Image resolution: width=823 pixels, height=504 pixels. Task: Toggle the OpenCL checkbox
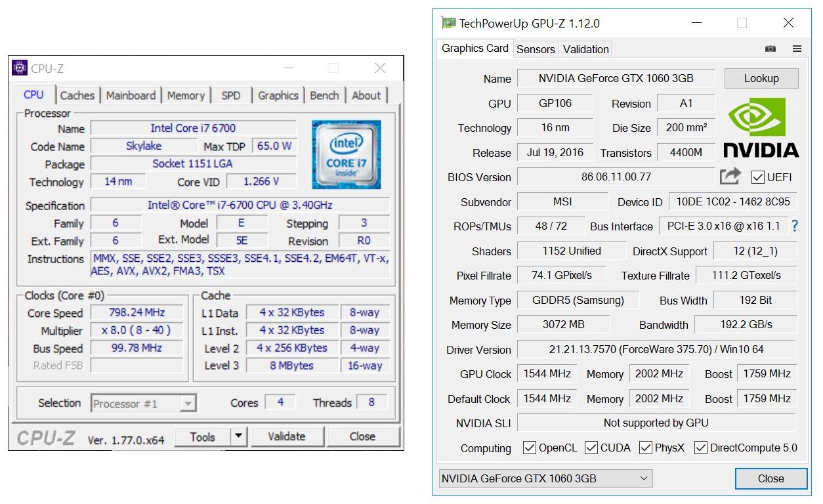[x=530, y=448]
